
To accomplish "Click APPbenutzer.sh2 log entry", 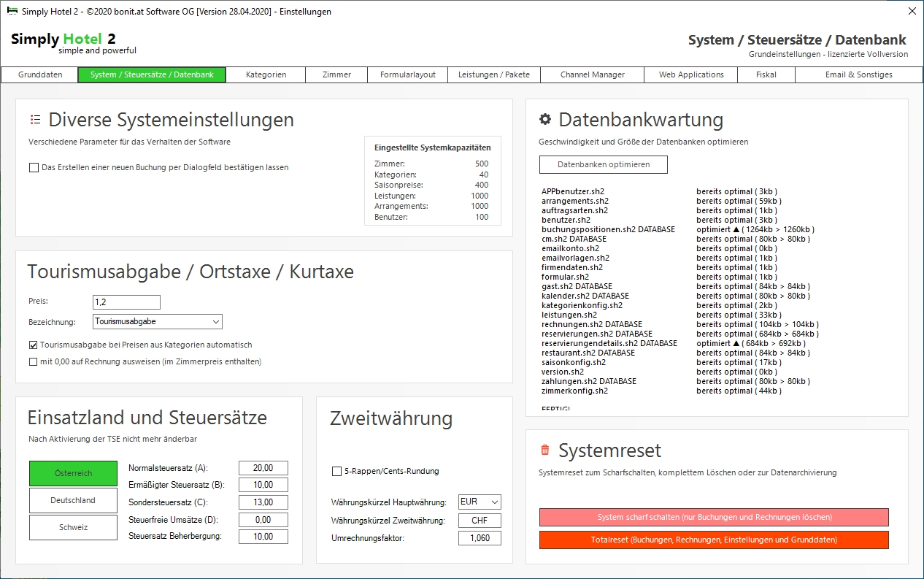I will coord(574,191).
